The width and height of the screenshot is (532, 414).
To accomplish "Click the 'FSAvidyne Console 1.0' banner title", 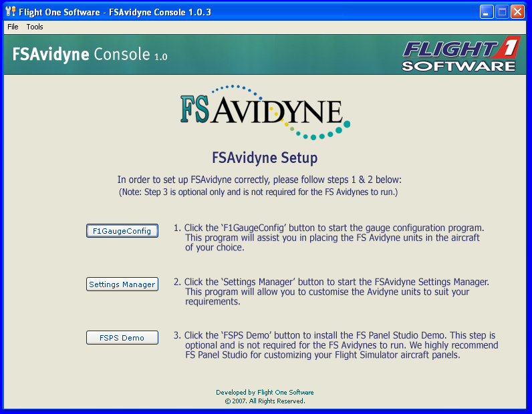I will pyautogui.click(x=90, y=54).
